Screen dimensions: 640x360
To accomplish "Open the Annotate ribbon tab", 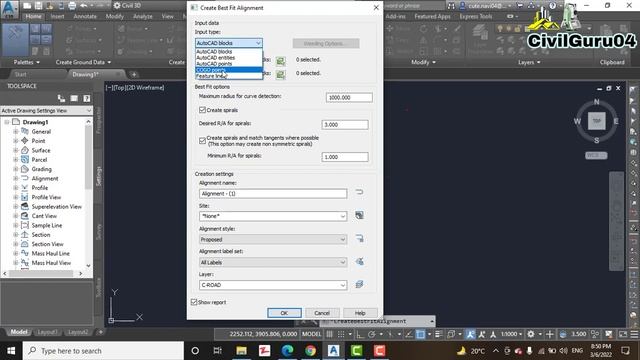I will [85, 16].
